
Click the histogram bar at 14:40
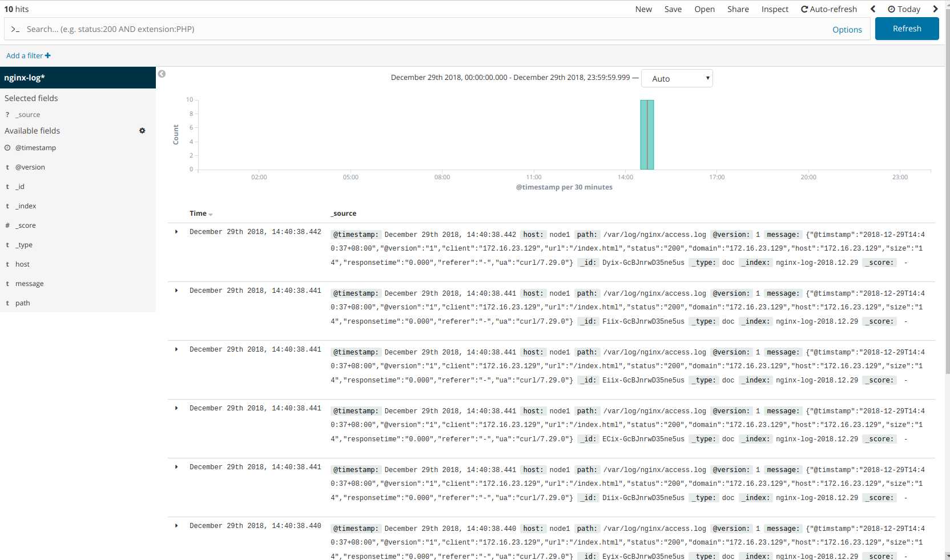[647, 135]
